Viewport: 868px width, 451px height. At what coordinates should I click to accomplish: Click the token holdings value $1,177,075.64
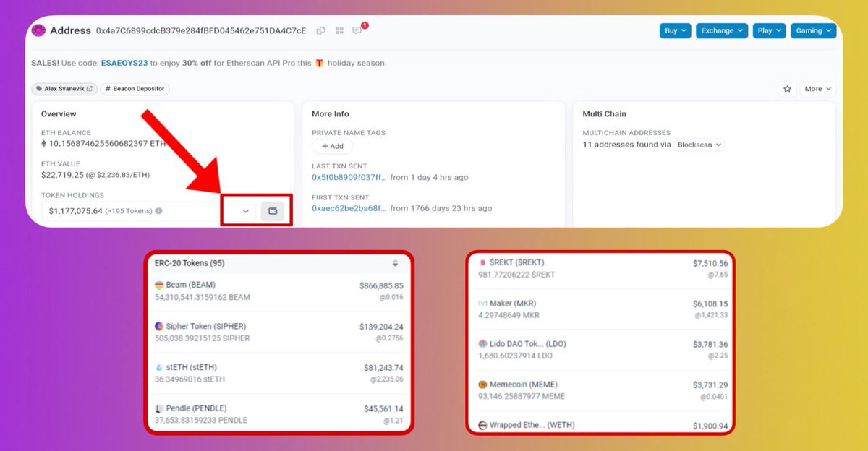75,211
